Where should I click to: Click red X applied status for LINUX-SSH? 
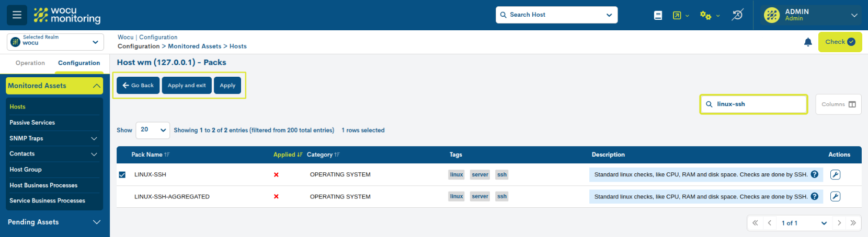click(x=276, y=175)
